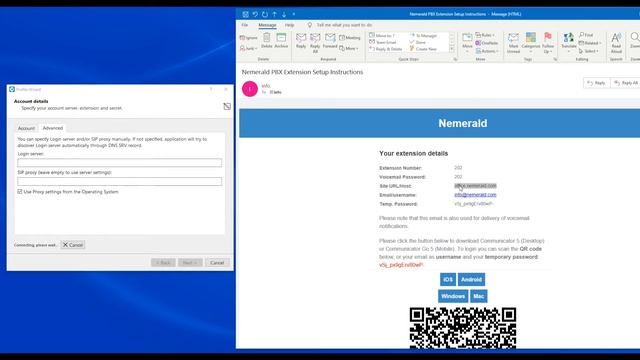Click the Read Aloud icon
Screen dimensions: 640x360
tap(616, 38)
